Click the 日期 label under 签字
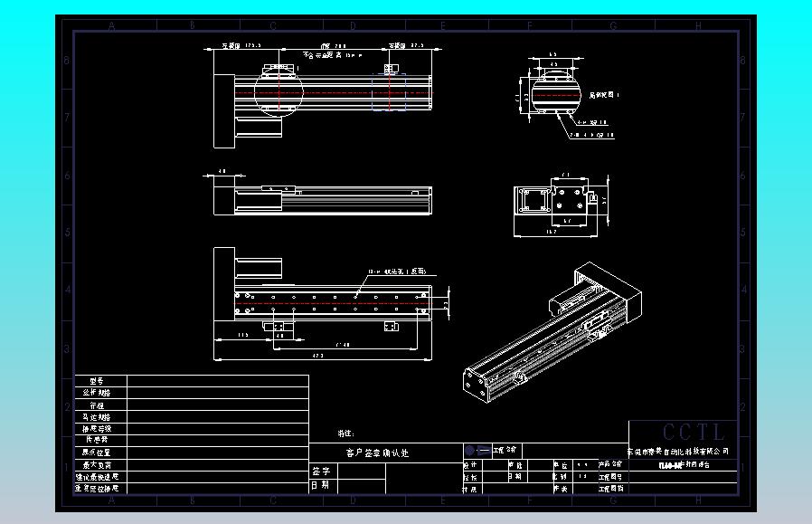Image resolution: width=812 pixels, height=524 pixels. (319, 485)
